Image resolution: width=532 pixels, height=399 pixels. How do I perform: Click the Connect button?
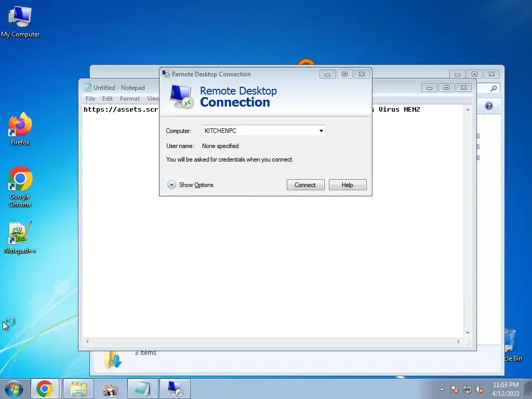point(305,184)
